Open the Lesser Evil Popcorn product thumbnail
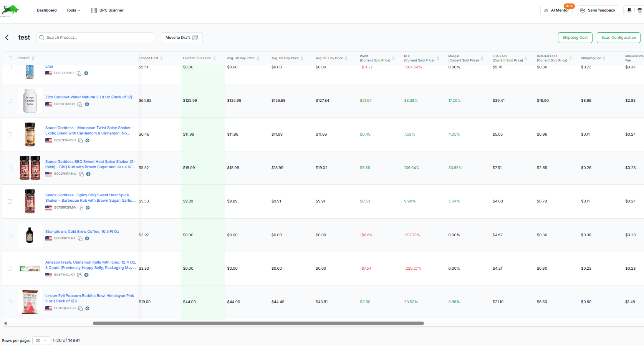The width and height of the screenshot is (644, 345). click(30, 302)
